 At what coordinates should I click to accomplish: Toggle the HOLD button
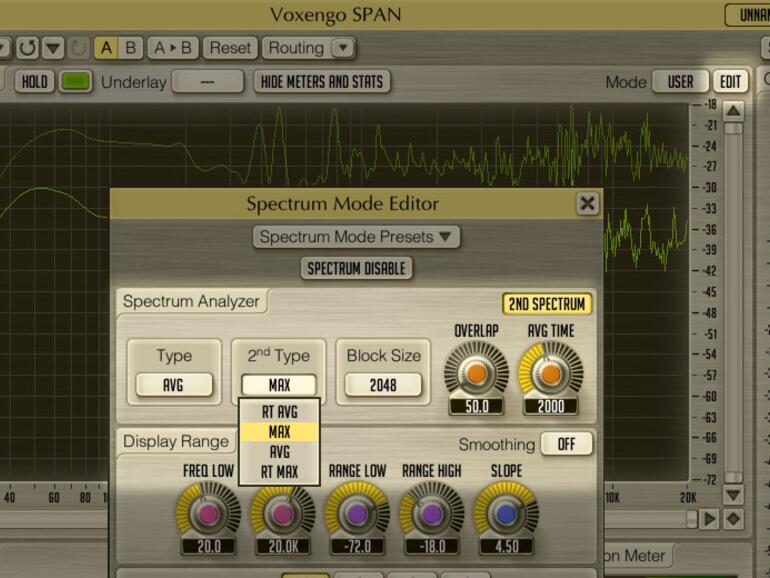pyautogui.click(x=34, y=82)
